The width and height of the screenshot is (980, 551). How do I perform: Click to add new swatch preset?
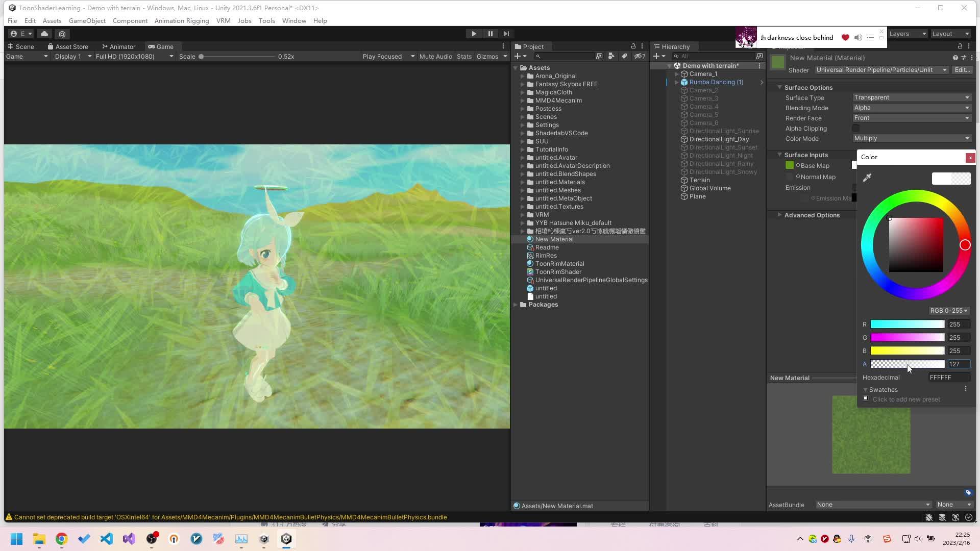click(866, 398)
